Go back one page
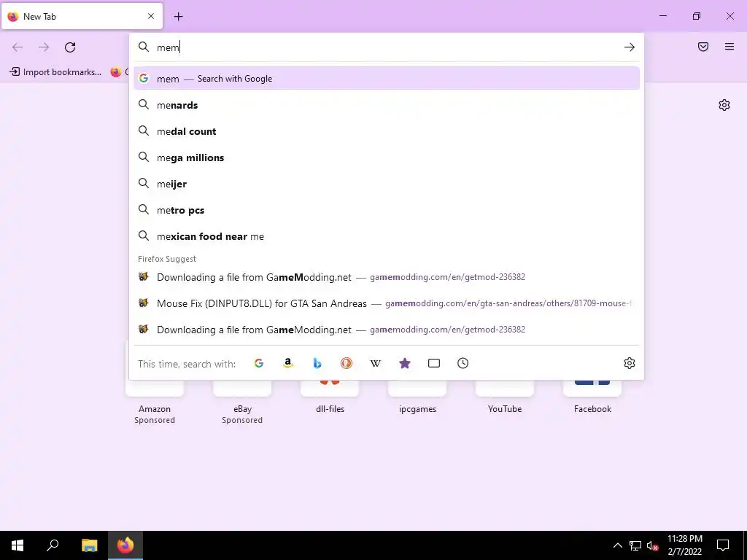This screenshot has height=560, width=747. coord(18,47)
